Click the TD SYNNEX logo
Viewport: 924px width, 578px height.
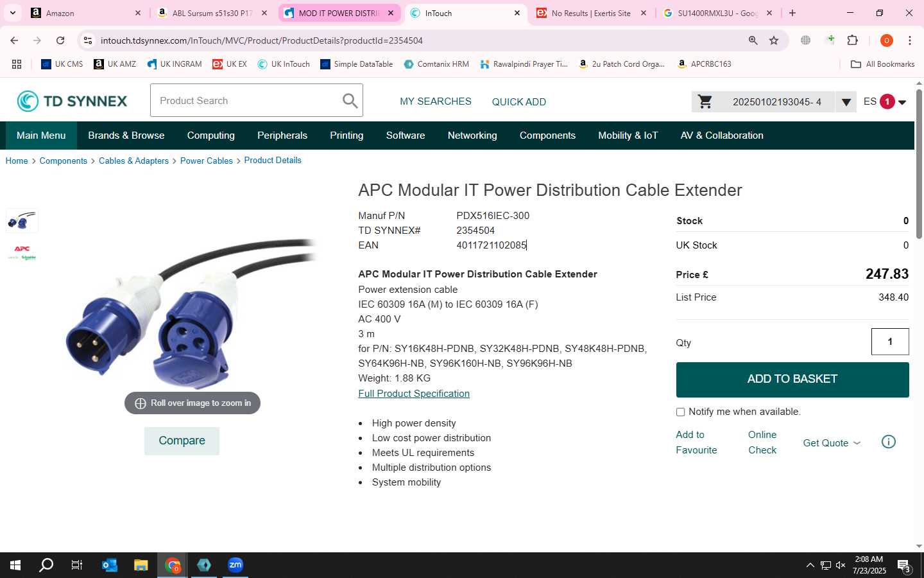point(72,101)
